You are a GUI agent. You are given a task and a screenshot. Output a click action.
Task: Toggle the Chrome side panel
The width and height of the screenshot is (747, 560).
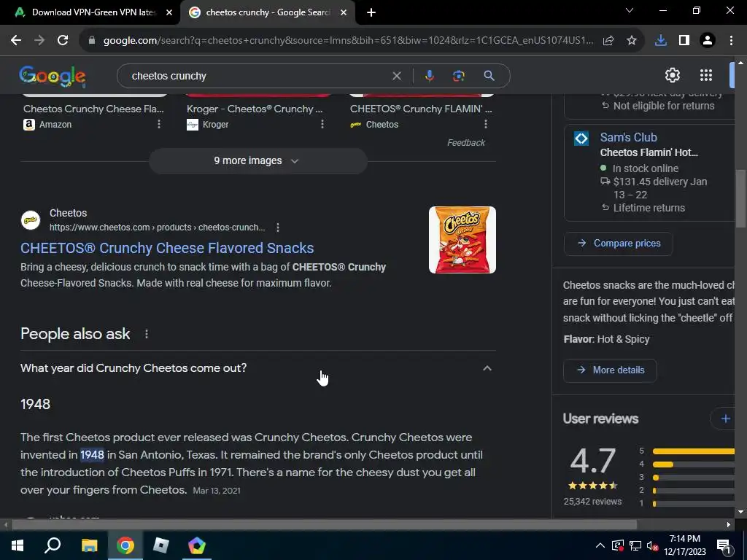pyautogui.click(x=684, y=41)
